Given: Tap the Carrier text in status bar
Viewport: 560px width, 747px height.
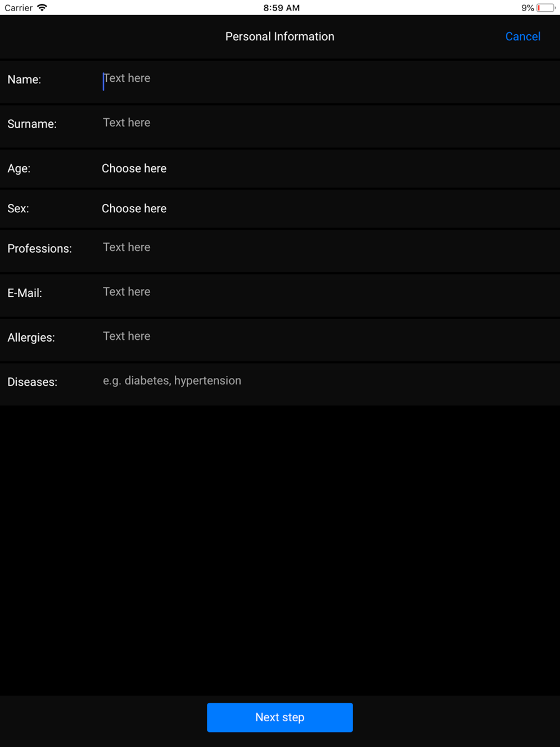Looking at the screenshot, I should 18,8.
